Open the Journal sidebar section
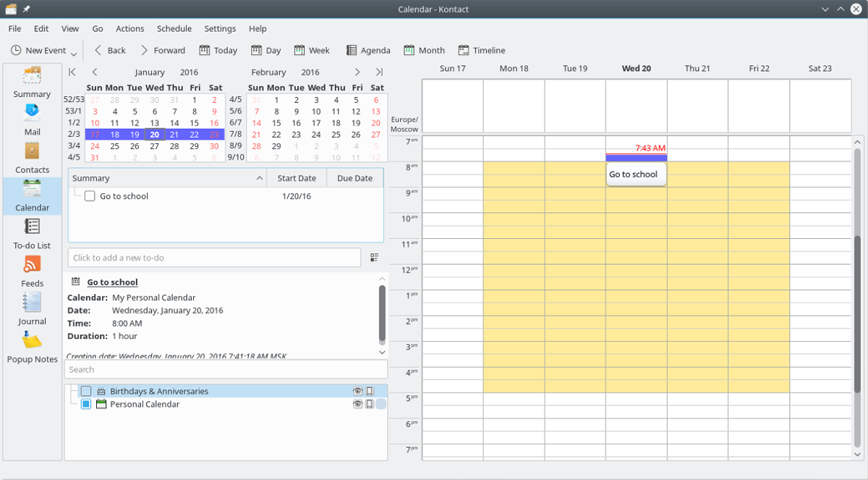Screen dimensions: 868x480 32,310
